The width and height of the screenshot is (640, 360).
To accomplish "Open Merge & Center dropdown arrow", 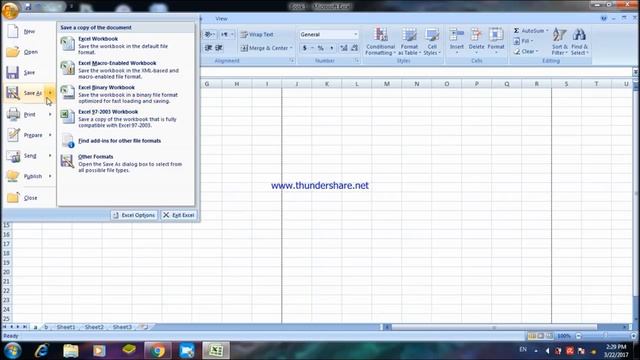I will 291,48.
